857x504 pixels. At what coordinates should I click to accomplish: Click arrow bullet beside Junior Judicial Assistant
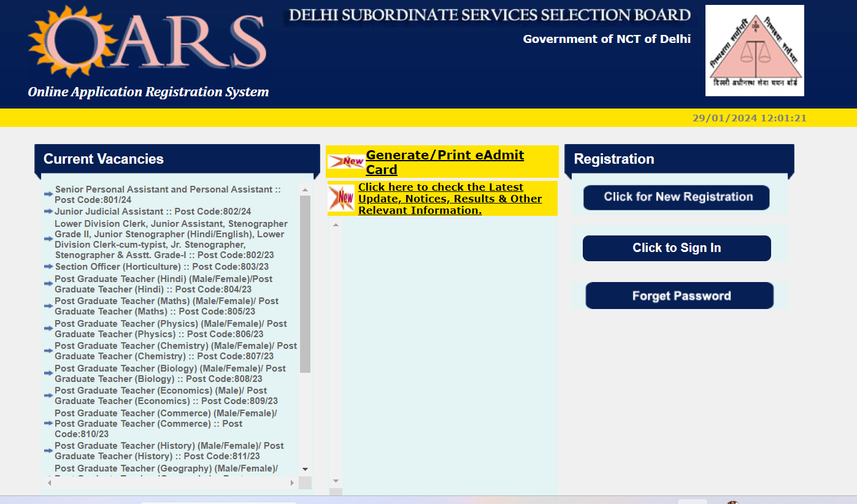[48, 212]
